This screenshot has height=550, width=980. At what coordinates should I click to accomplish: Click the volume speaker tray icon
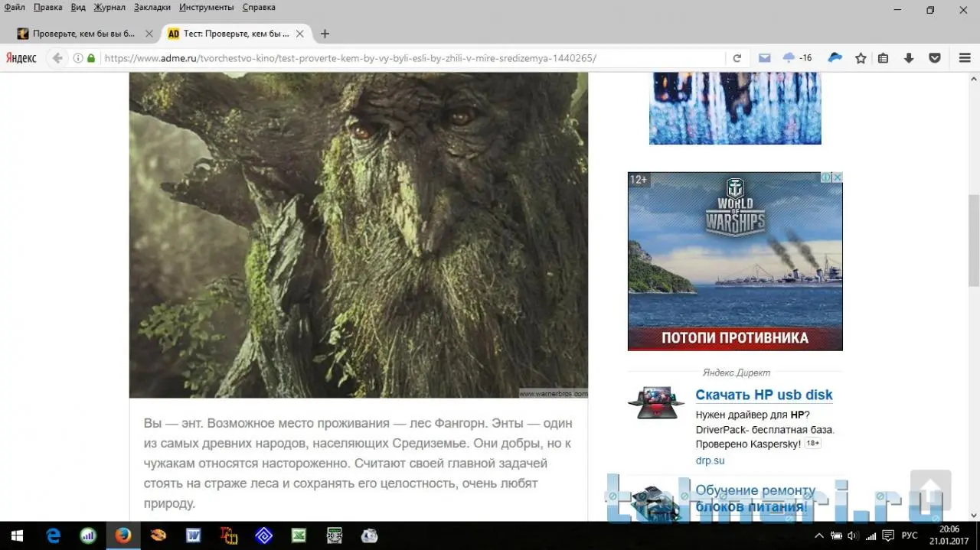pyautogui.click(x=853, y=535)
